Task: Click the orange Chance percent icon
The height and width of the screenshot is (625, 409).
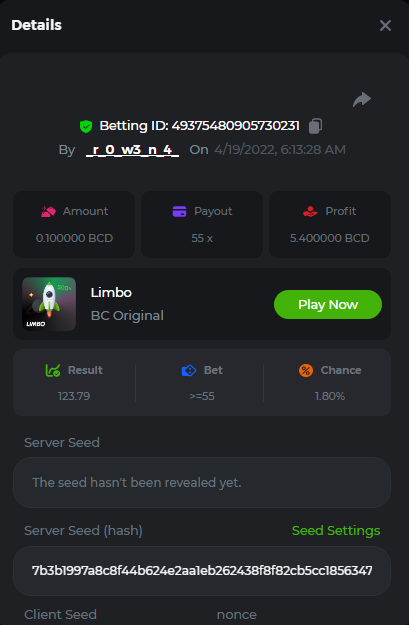Action: [306, 370]
